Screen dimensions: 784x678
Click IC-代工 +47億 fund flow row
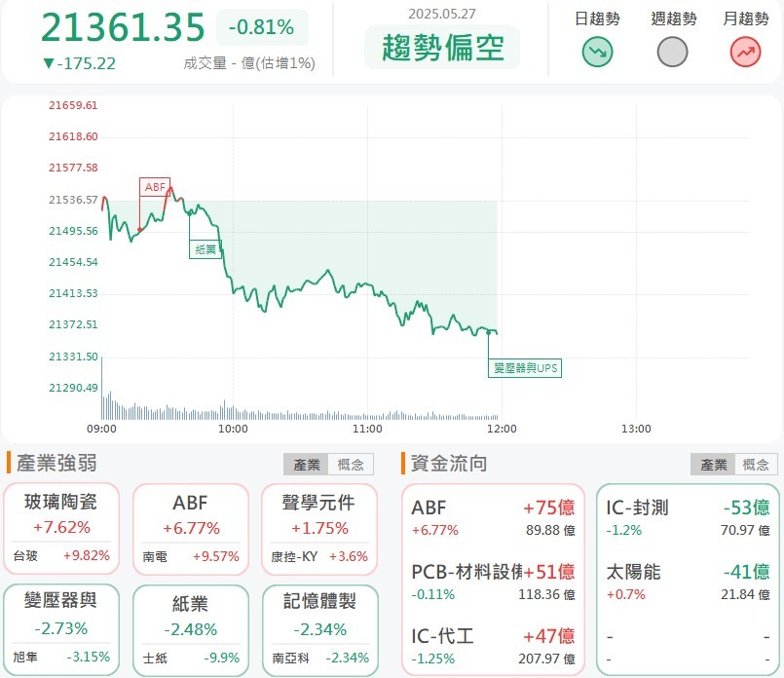click(x=493, y=646)
